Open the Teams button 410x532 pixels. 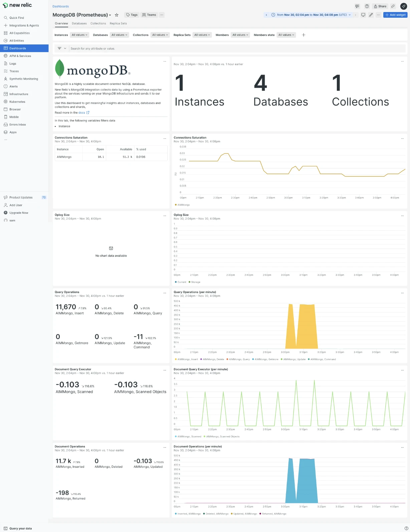click(149, 15)
